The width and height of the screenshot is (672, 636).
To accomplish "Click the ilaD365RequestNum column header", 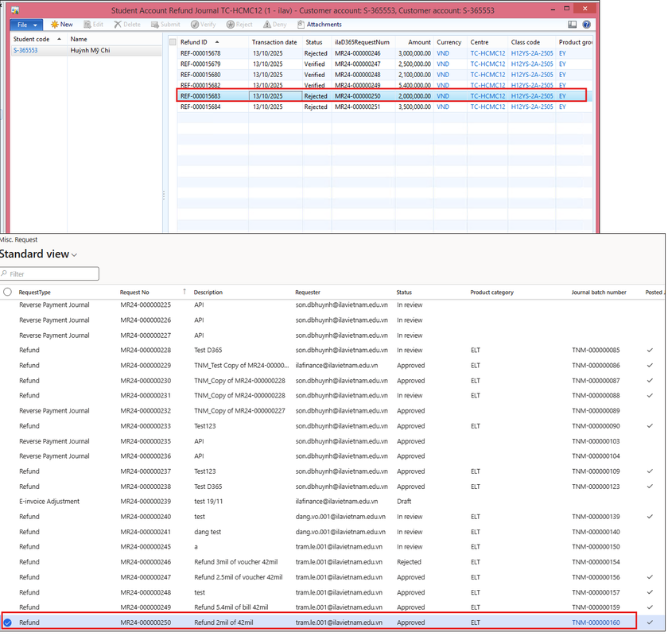I will pos(363,42).
